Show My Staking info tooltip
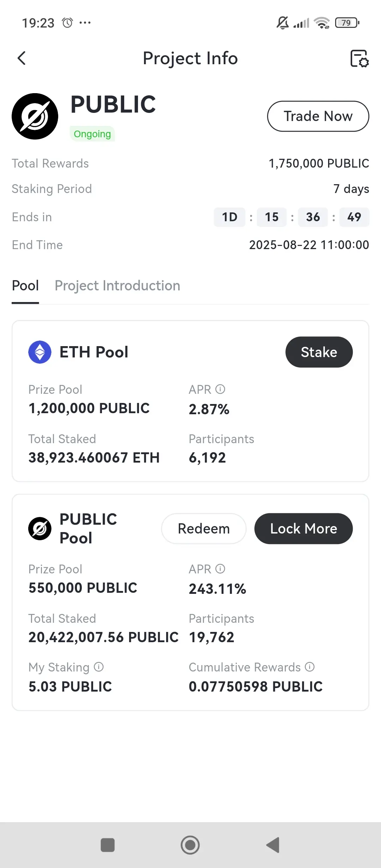The height and width of the screenshot is (868, 381). click(99, 667)
